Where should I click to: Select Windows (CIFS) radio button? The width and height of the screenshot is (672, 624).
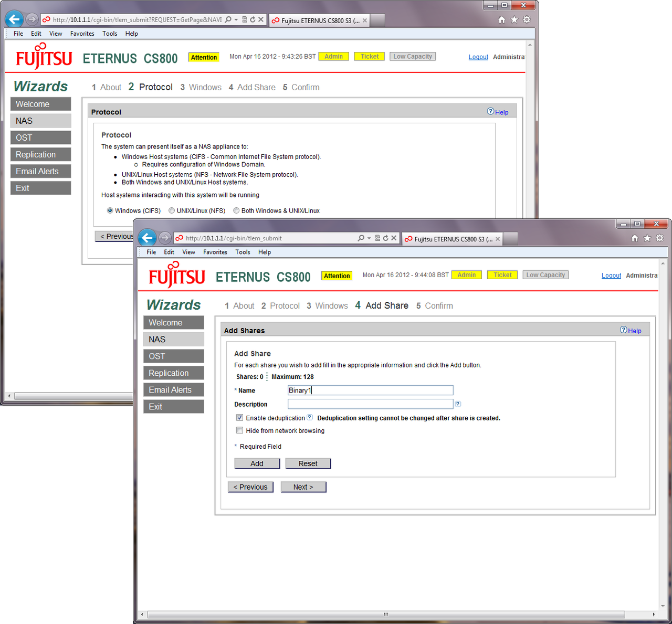pyautogui.click(x=110, y=210)
